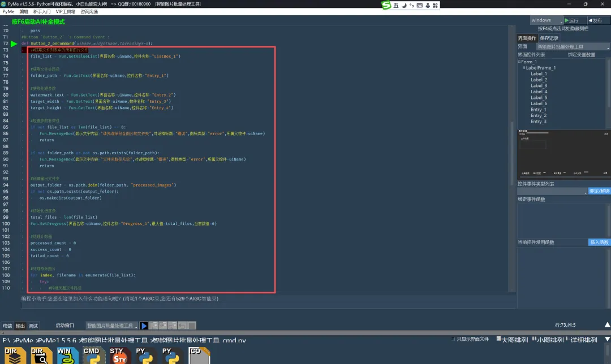
Task: Click first indent icon after blue play button
Action: tap(153, 326)
